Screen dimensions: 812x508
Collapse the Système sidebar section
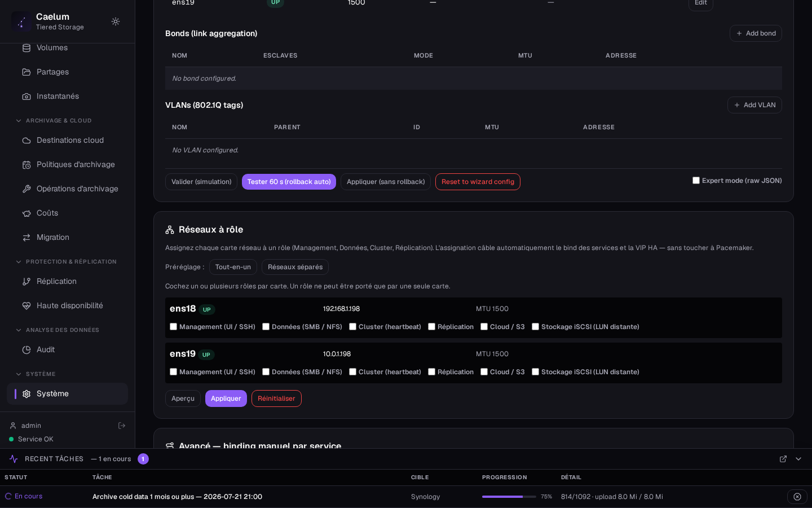click(x=19, y=374)
